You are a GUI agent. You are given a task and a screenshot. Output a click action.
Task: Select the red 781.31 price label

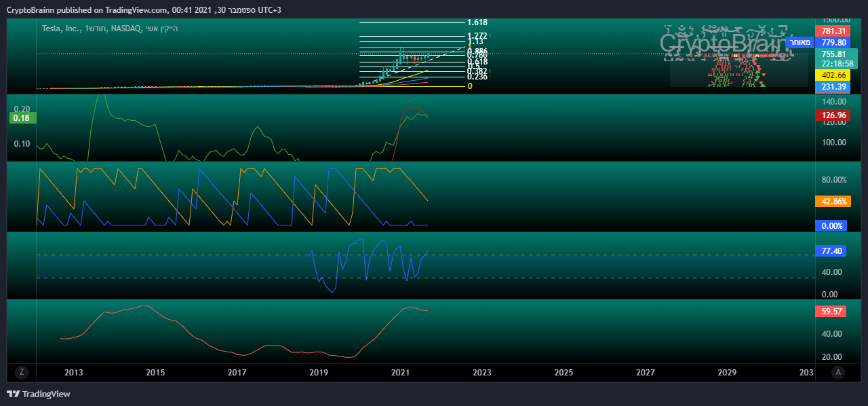[833, 31]
